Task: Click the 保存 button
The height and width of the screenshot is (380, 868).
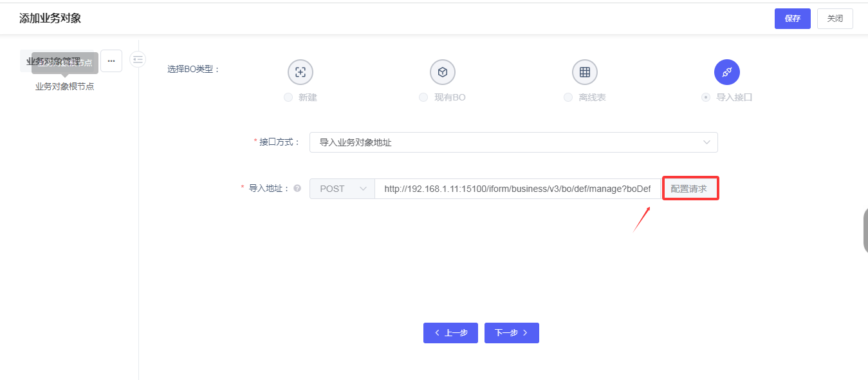Action: 792,19
